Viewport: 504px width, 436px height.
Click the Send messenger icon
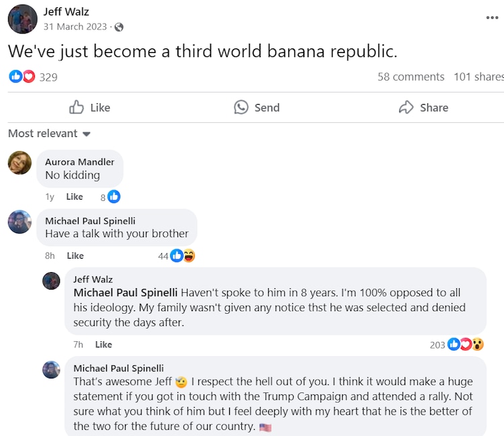click(x=241, y=107)
